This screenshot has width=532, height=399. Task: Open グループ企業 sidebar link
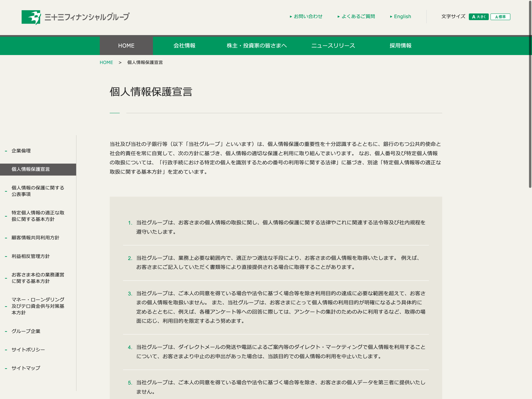[26, 331]
